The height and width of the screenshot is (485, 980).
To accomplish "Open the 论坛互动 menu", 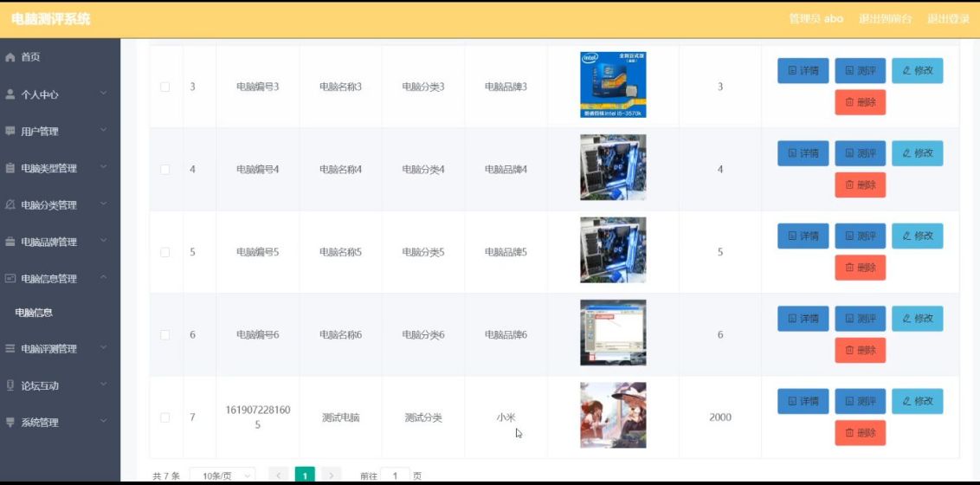I will tap(60, 385).
